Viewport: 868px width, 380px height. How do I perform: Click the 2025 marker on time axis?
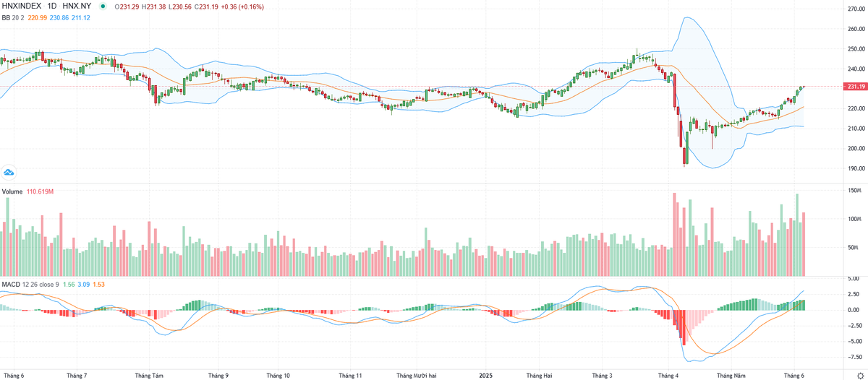(x=488, y=376)
